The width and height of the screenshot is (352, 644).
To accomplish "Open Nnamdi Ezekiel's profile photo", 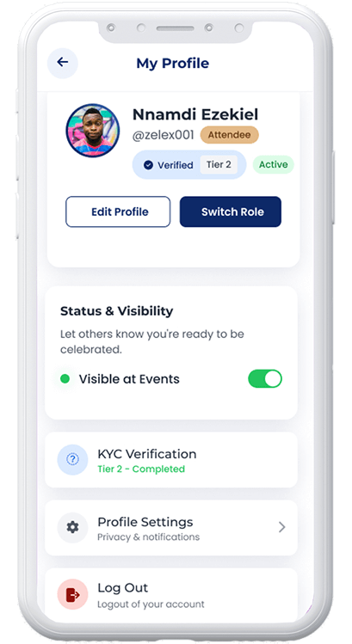I will (x=93, y=130).
